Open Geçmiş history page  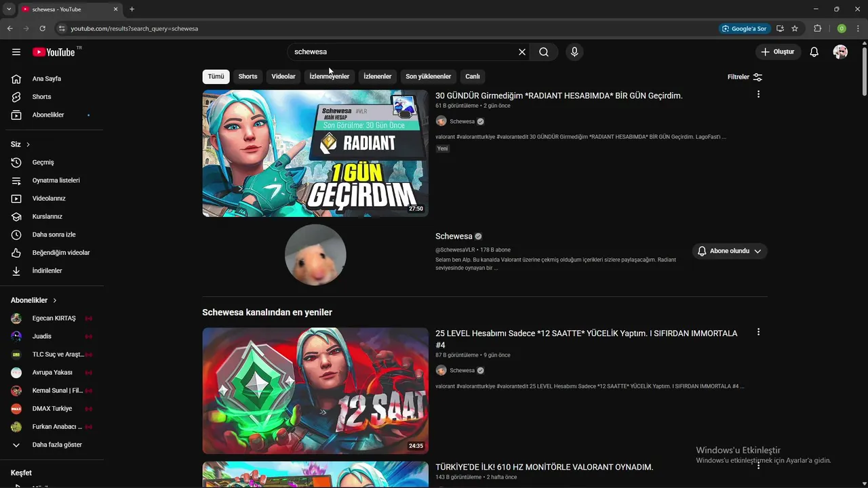(x=52, y=163)
